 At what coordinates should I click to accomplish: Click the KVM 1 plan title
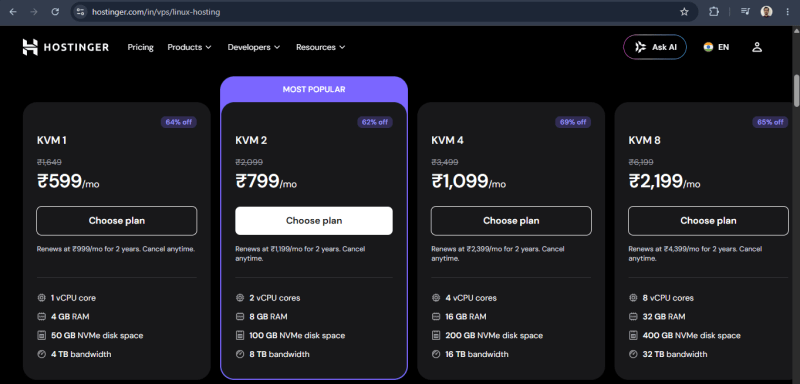click(52, 140)
